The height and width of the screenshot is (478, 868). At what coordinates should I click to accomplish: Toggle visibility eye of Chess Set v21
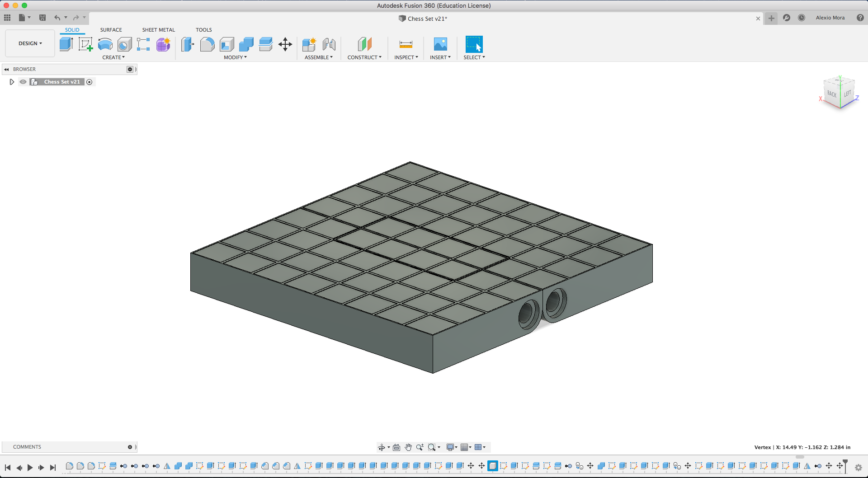coord(23,82)
